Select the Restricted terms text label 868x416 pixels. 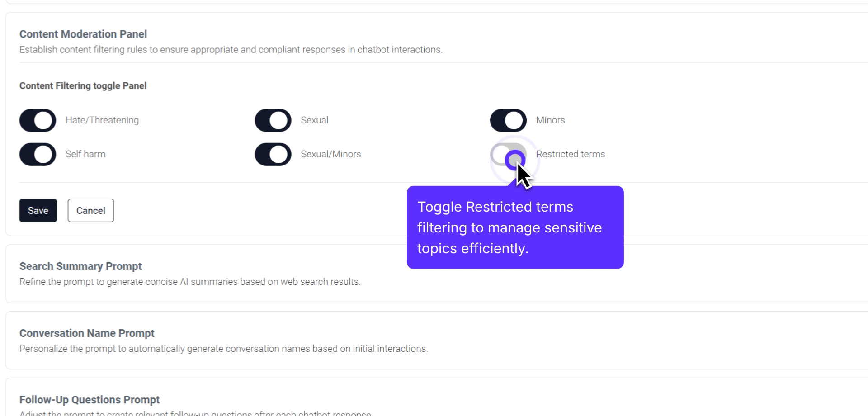(x=571, y=154)
